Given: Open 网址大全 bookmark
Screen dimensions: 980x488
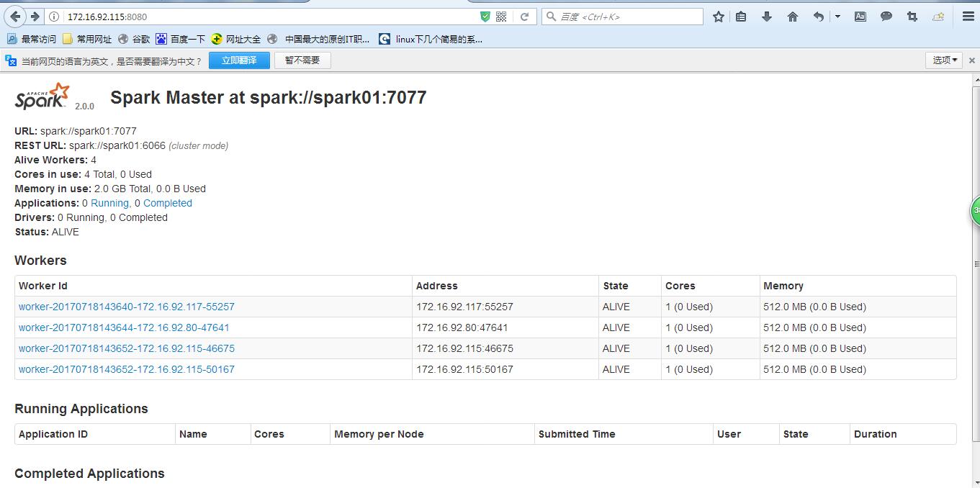Looking at the screenshot, I should coord(236,40).
